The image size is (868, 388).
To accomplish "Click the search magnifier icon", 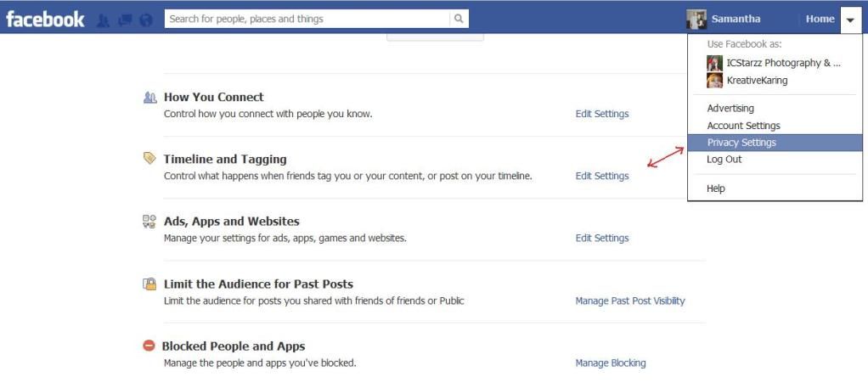I will [x=459, y=19].
